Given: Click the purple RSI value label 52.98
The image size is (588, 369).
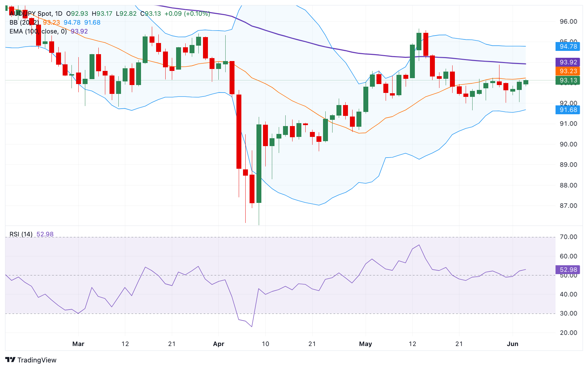Looking at the screenshot, I should click(568, 270).
